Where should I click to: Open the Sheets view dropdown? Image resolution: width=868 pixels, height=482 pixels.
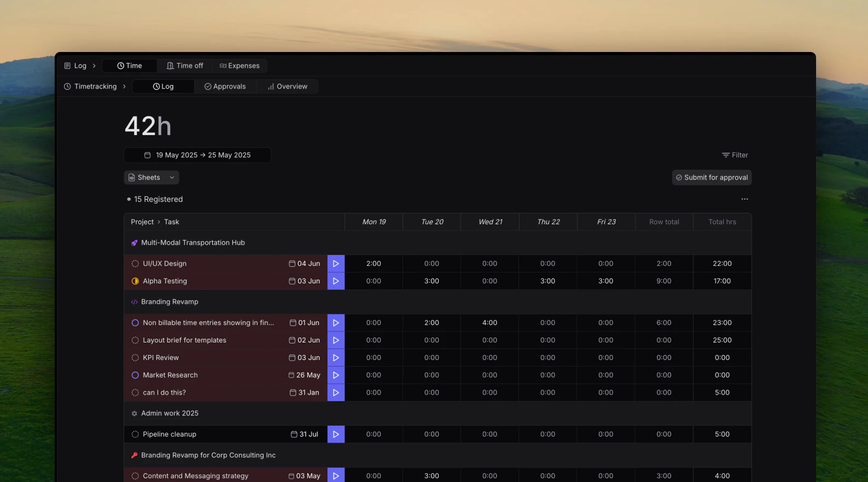(152, 178)
